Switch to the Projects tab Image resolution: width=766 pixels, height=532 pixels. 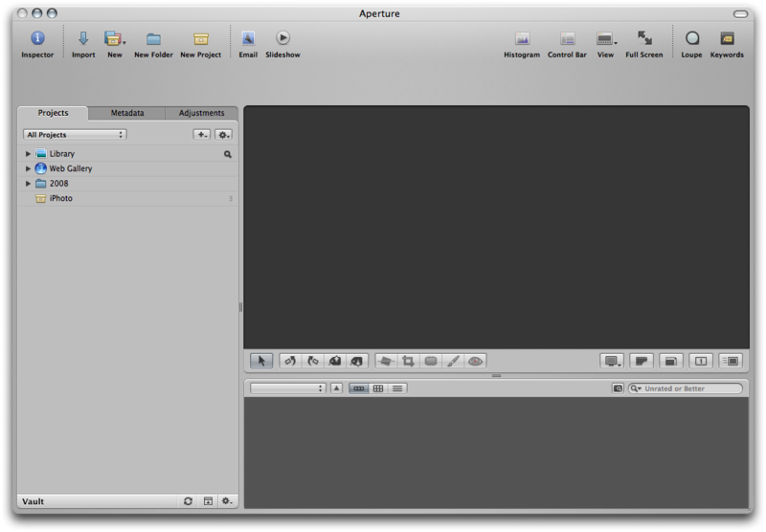[x=54, y=113]
